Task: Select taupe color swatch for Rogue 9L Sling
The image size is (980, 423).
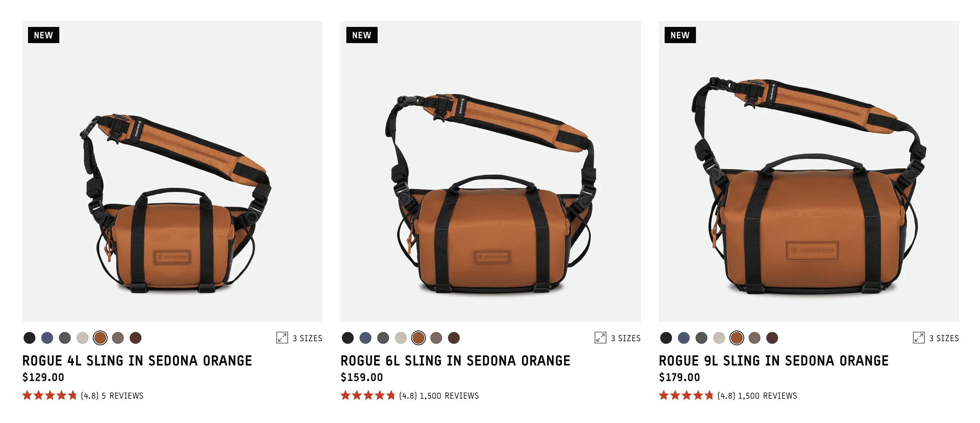Action: tap(755, 338)
